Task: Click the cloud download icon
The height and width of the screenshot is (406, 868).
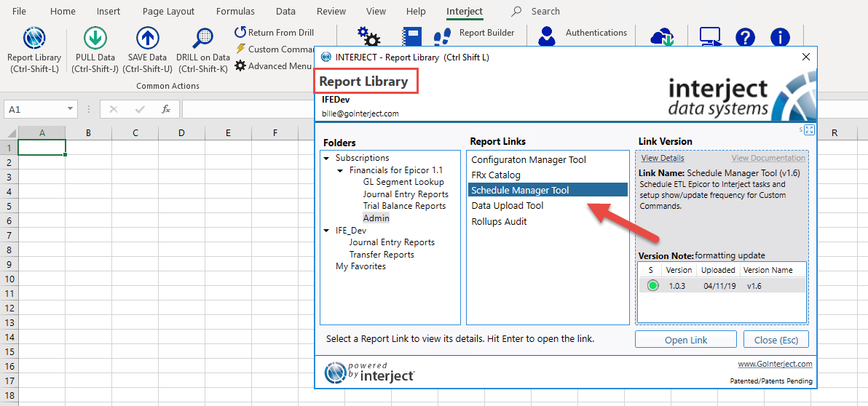Action: pos(661,38)
